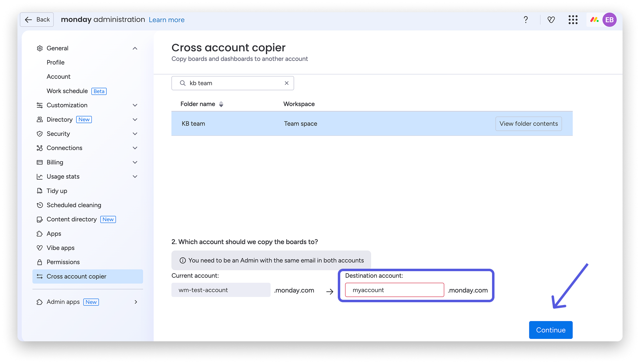Image resolution: width=640 pixels, height=364 pixels.
Task: Click the Apps puzzle icon
Action: 40,234
